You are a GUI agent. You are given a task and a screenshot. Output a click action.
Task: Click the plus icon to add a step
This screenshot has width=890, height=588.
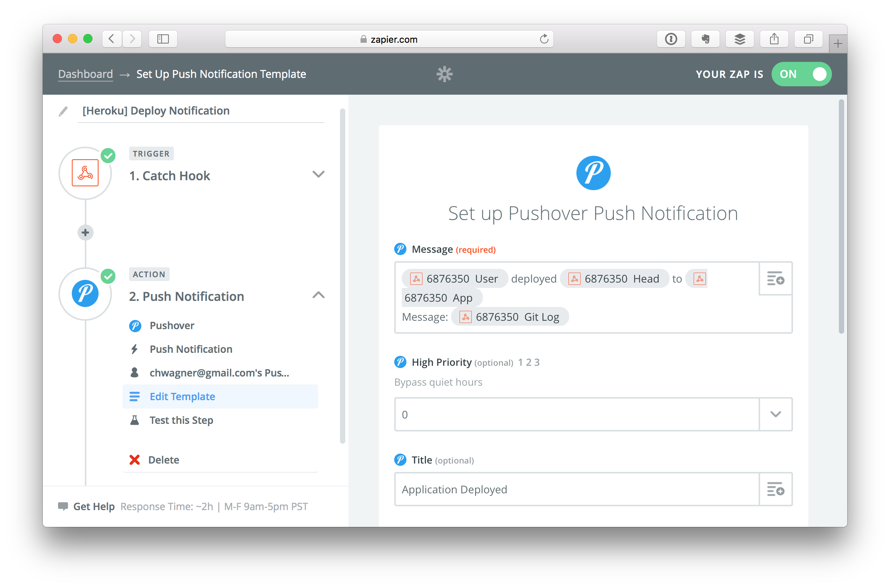click(x=86, y=232)
